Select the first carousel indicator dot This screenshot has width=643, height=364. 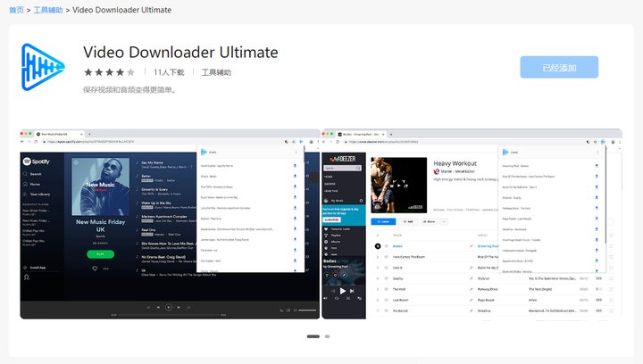[313, 336]
